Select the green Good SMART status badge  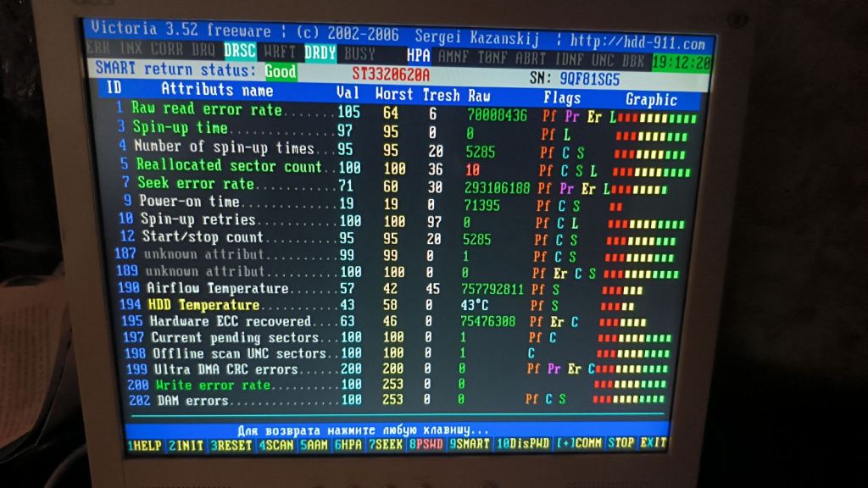pos(281,71)
